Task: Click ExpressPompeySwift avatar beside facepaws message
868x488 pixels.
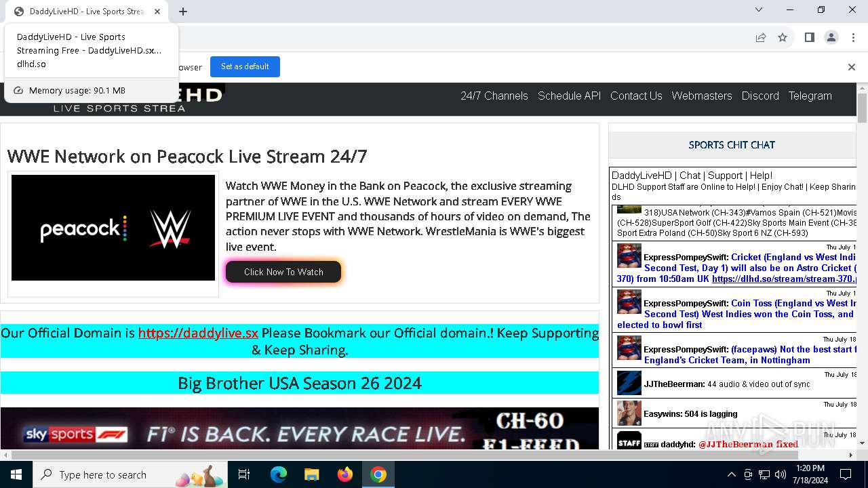Action: click(x=629, y=348)
